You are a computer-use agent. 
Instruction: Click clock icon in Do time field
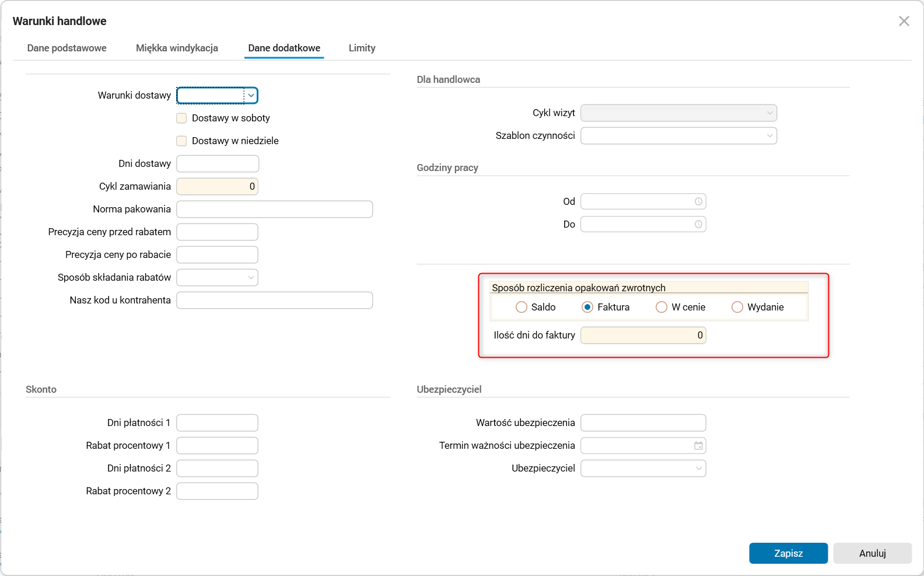[x=698, y=224]
